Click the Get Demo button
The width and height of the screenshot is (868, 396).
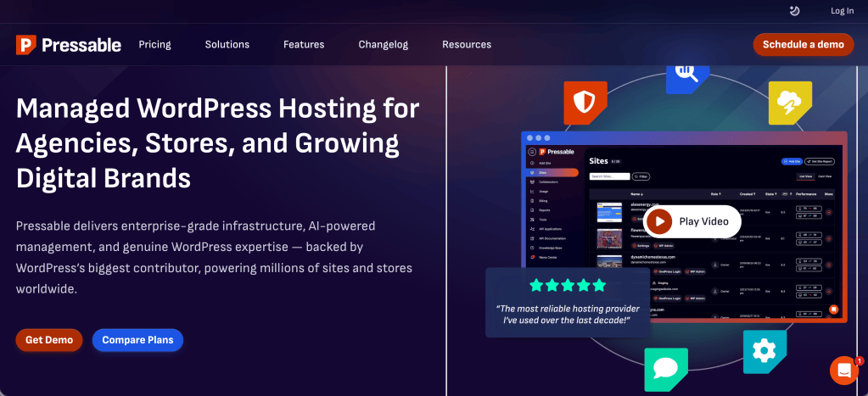[49, 340]
